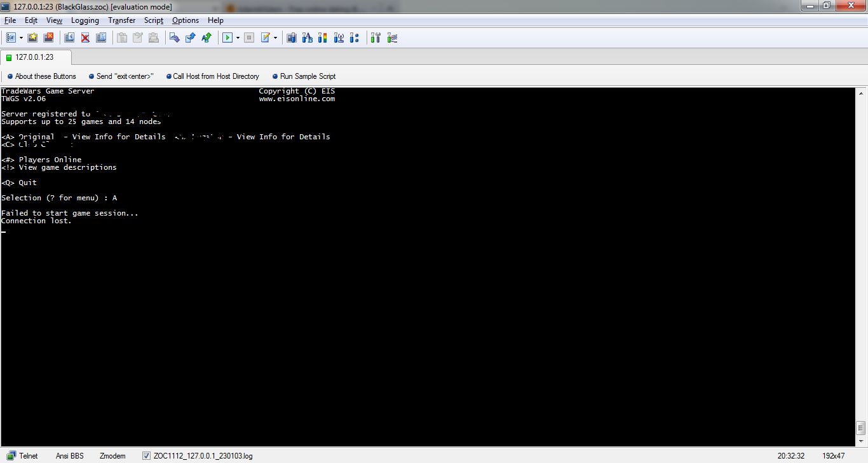Open program settings tools icon

click(x=376, y=38)
